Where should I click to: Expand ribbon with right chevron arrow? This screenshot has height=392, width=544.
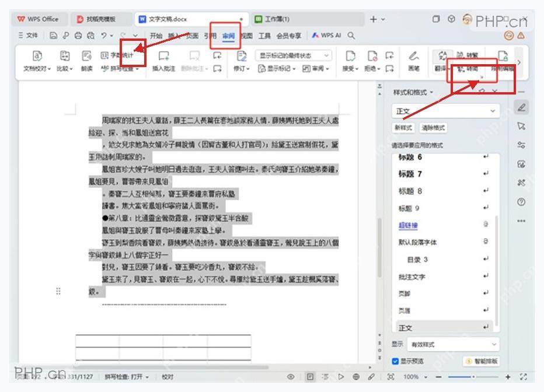pos(519,63)
